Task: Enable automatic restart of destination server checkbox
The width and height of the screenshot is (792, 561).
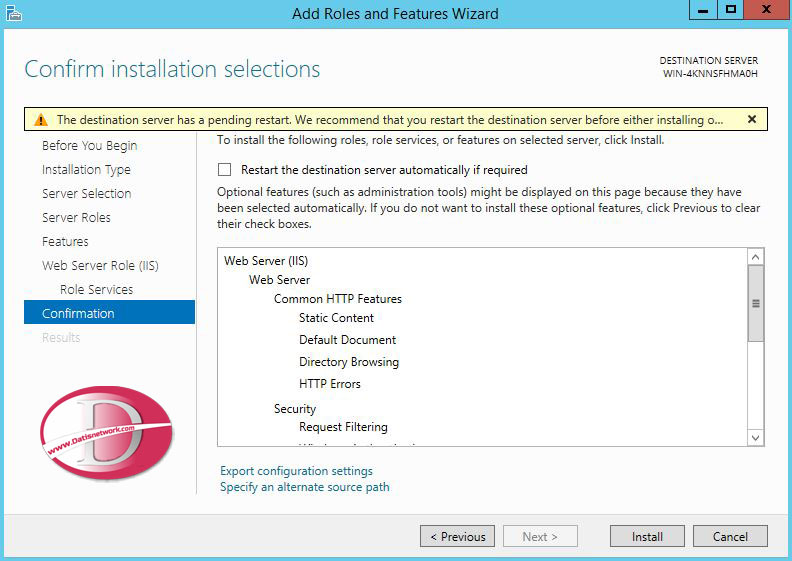Action: click(x=224, y=170)
